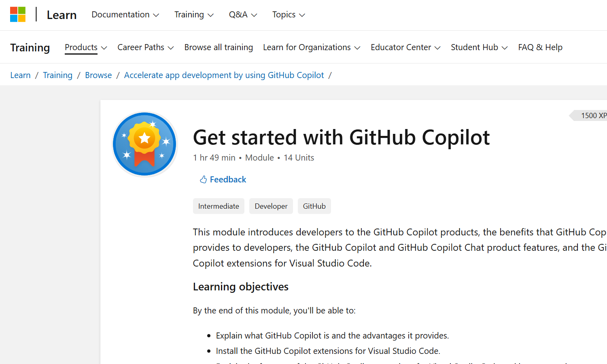Image resolution: width=607 pixels, height=364 pixels.
Task: Open the Career Paths menu
Action: point(145,47)
